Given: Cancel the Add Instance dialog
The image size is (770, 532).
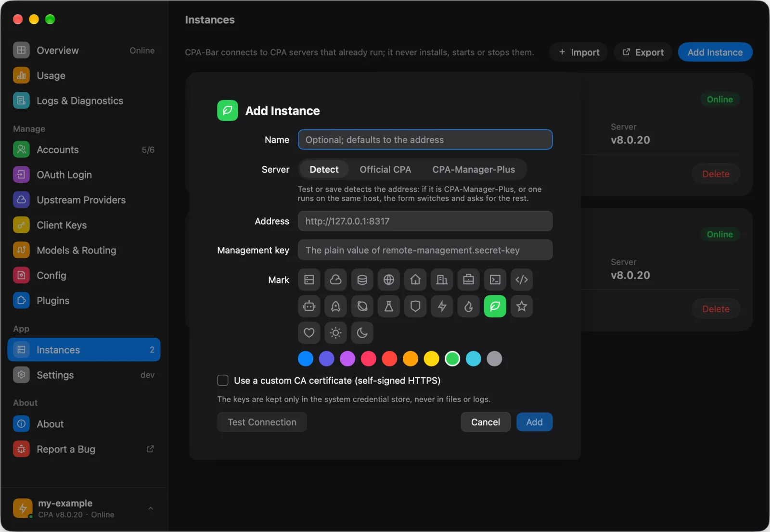Looking at the screenshot, I should (x=486, y=422).
